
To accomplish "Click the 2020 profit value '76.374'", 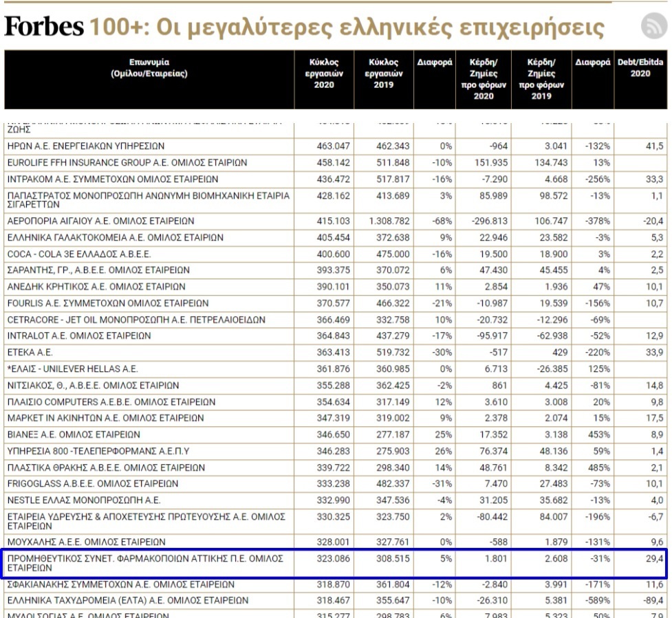I will point(493,452).
